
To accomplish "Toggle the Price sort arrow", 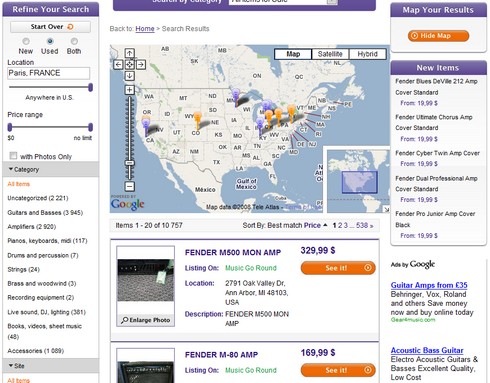I will [x=325, y=225].
